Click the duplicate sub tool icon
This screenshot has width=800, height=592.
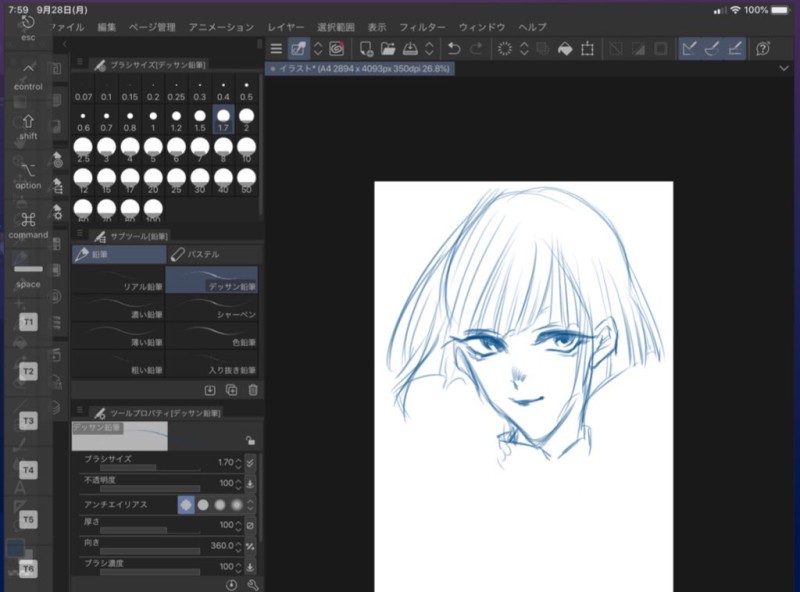pyautogui.click(x=231, y=390)
